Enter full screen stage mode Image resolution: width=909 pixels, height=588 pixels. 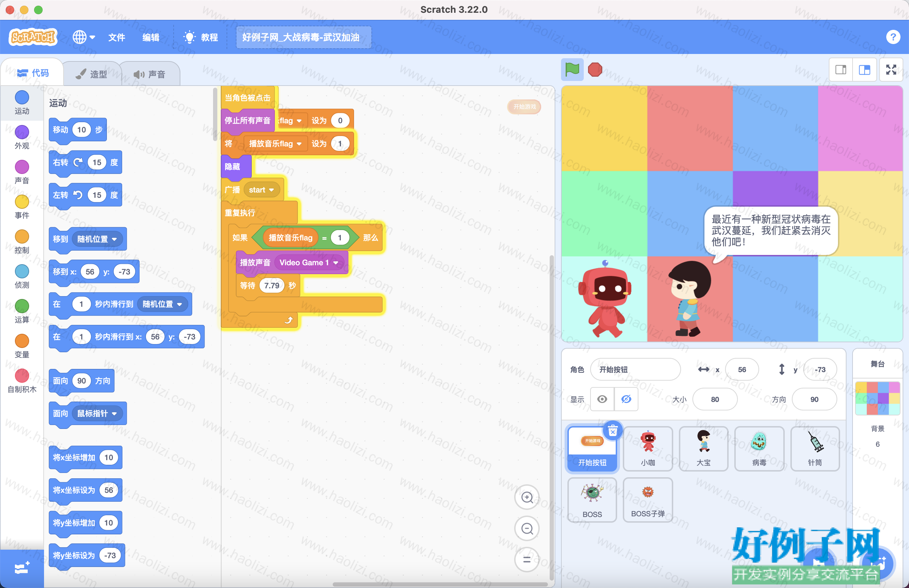(x=891, y=70)
